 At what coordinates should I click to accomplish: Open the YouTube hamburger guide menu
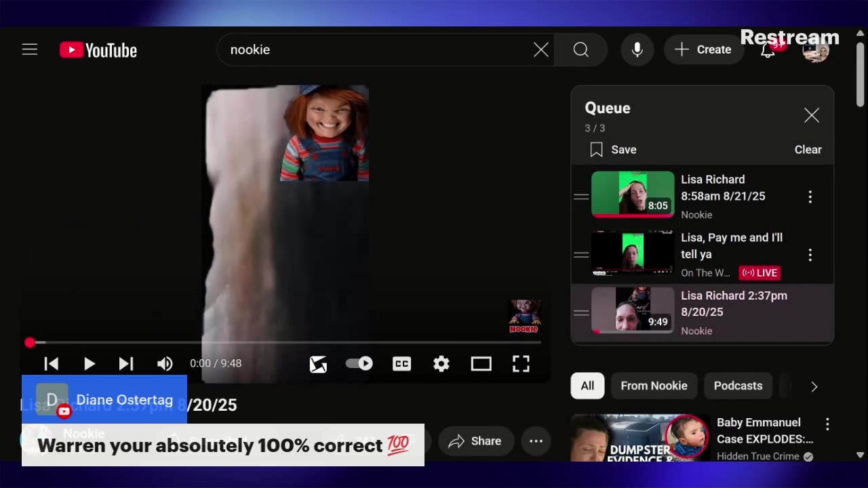click(x=29, y=49)
